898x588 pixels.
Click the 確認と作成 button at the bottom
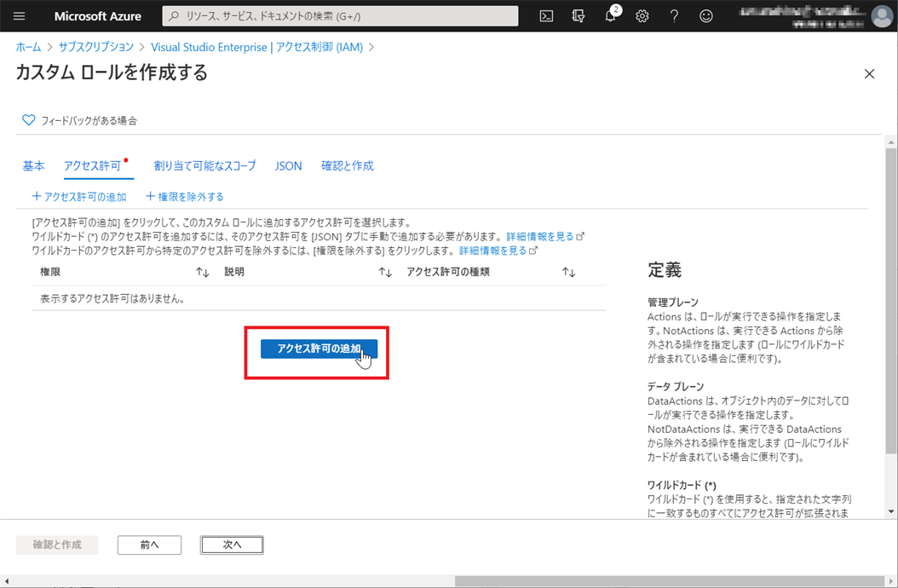point(57,545)
